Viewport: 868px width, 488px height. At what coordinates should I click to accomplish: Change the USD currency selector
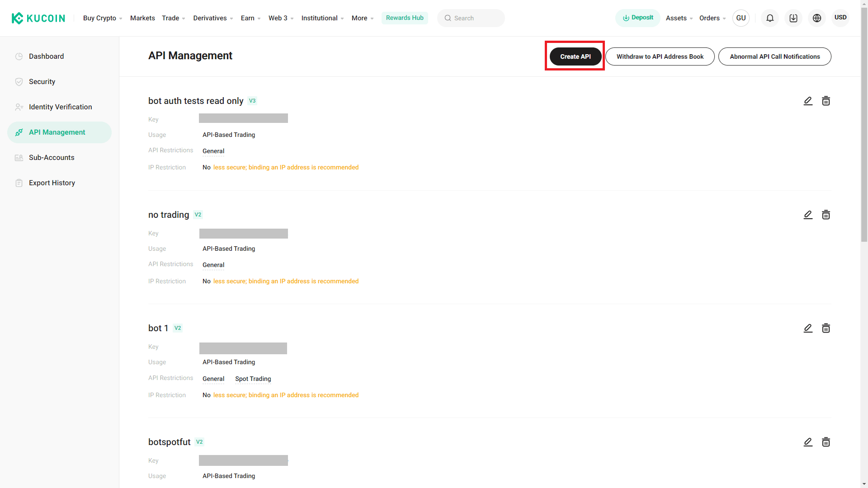point(840,18)
